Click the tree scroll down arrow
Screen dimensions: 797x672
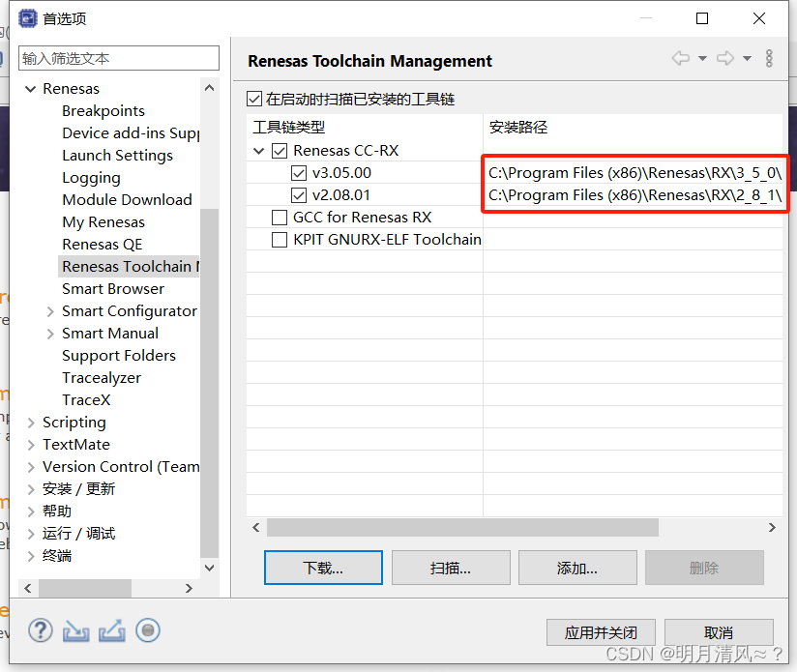(x=210, y=568)
